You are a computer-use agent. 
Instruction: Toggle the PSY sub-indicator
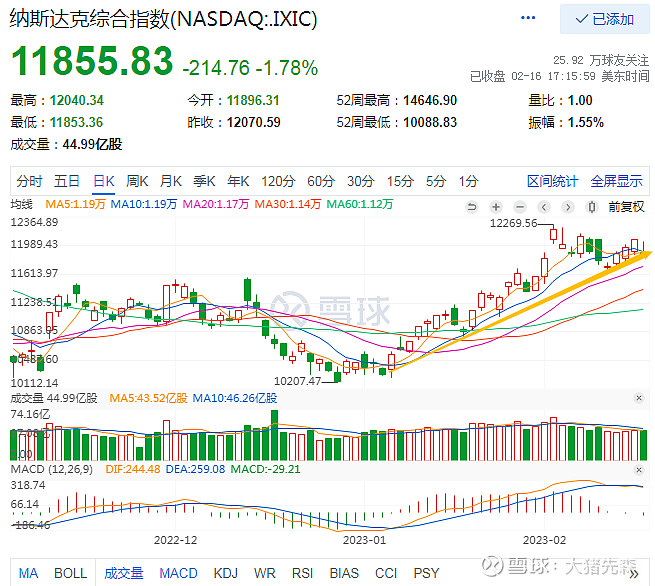(427, 573)
